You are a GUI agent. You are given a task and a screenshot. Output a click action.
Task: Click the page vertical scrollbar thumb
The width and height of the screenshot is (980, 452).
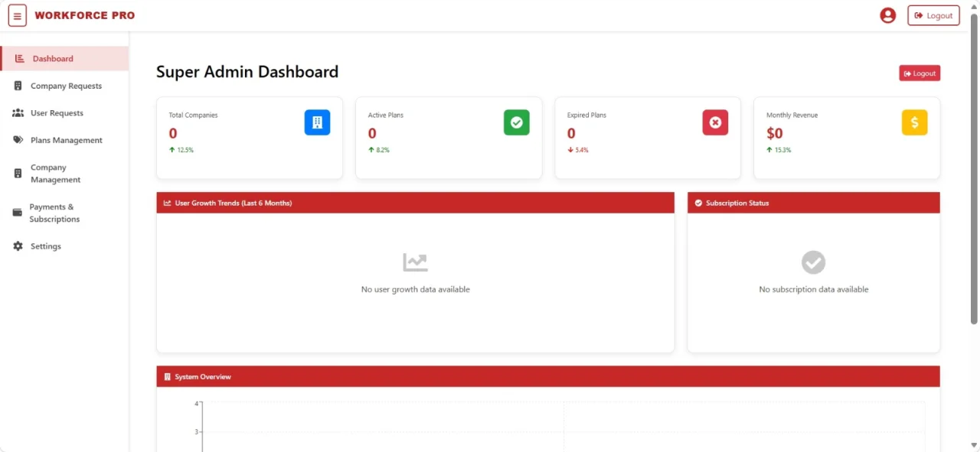974,168
